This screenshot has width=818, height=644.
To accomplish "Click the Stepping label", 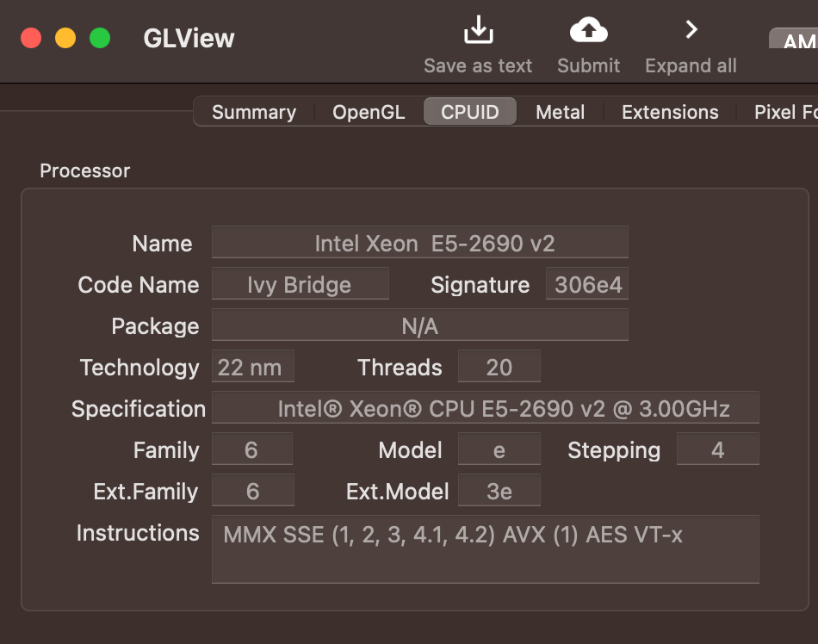I will [614, 450].
